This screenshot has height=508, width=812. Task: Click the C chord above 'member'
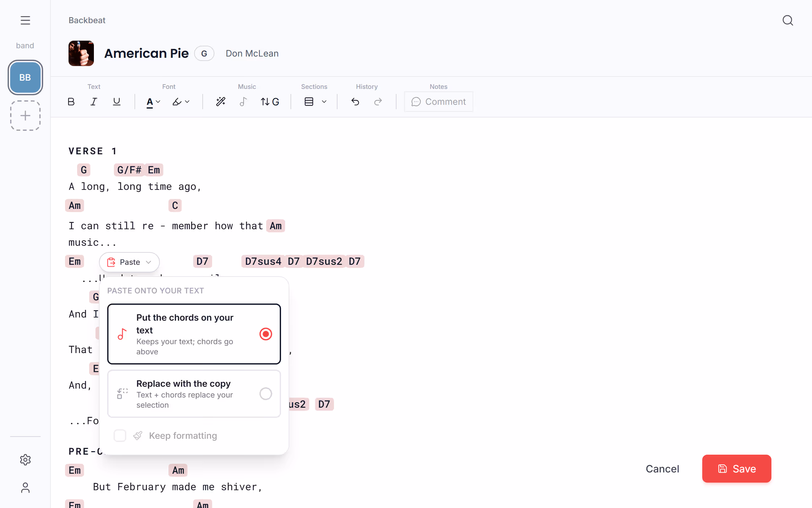click(x=175, y=206)
